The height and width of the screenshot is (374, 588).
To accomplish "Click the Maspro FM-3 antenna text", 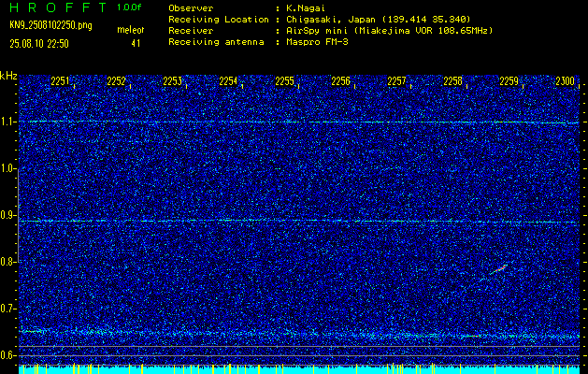I will pyautogui.click(x=317, y=42).
